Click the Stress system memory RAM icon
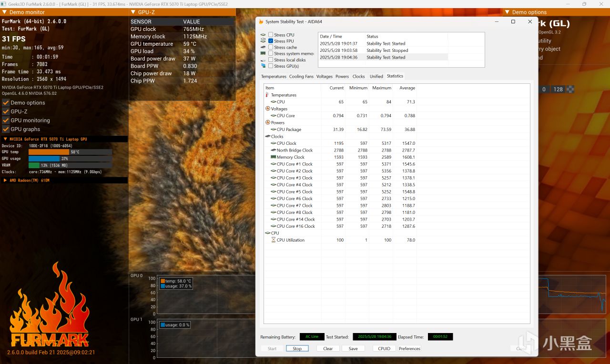The height and width of the screenshot is (364, 610). tap(263, 53)
